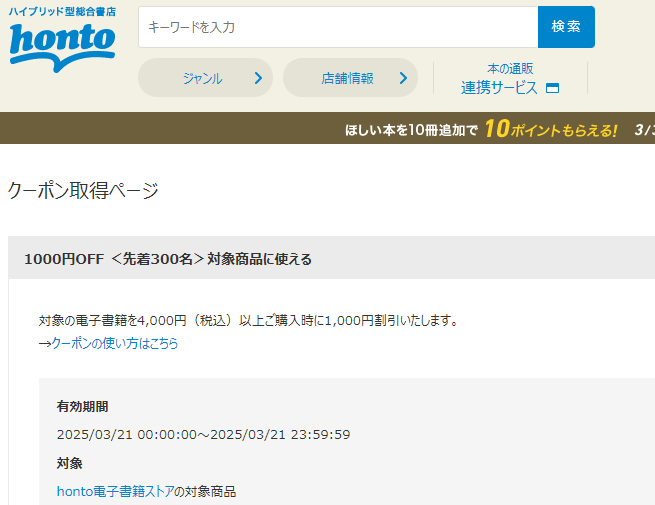Click the 1000円OFF <先着300名> coupon title
This screenshot has width=655, height=505.
point(168,259)
